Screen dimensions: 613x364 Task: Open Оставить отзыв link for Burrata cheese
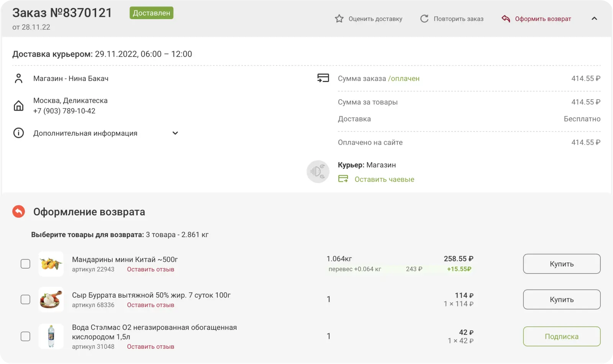click(x=151, y=305)
